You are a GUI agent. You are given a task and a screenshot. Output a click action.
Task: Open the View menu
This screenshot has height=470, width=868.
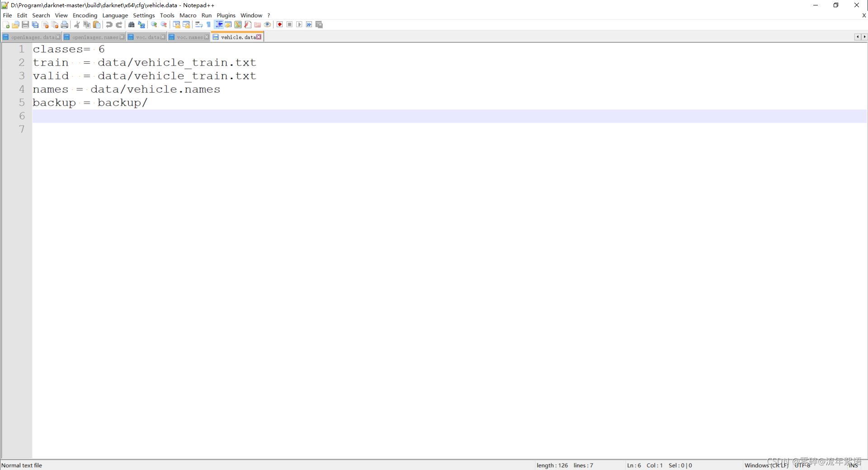(61, 15)
